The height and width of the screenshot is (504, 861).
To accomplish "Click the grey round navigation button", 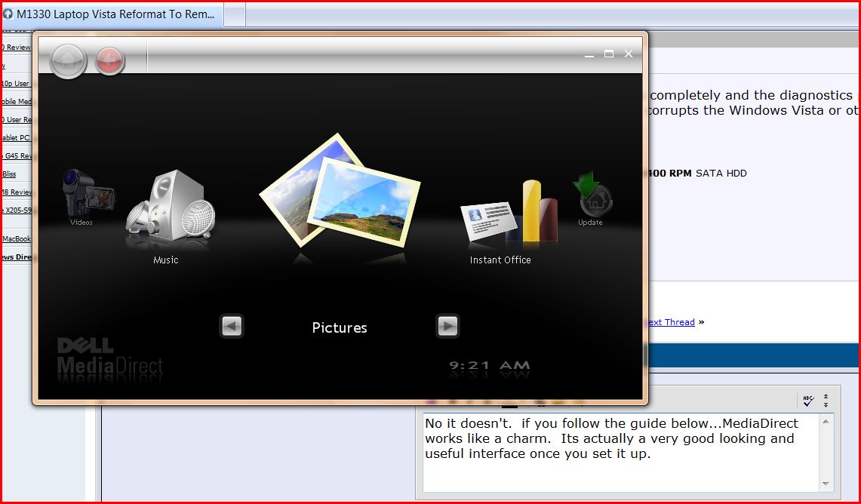I will (x=68, y=60).
